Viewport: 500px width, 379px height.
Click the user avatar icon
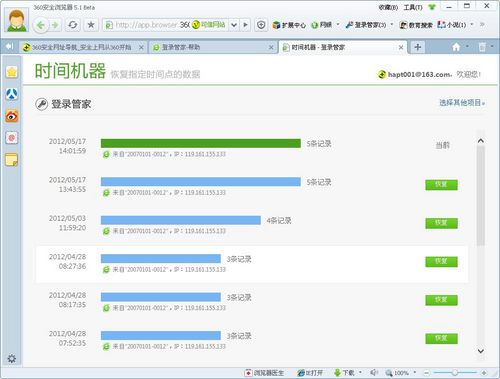(x=16, y=20)
